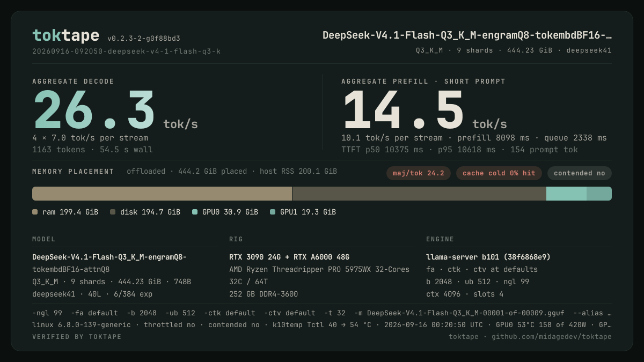Select 'fa · ctk · ctv at defaults' line
Screen dimensions: 644x362
tap(482, 269)
